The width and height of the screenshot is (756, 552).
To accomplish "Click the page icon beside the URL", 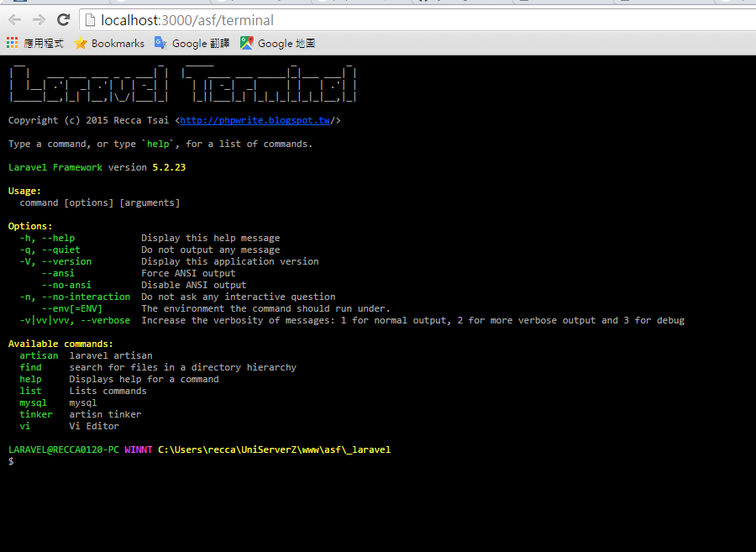I will (90, 20).
